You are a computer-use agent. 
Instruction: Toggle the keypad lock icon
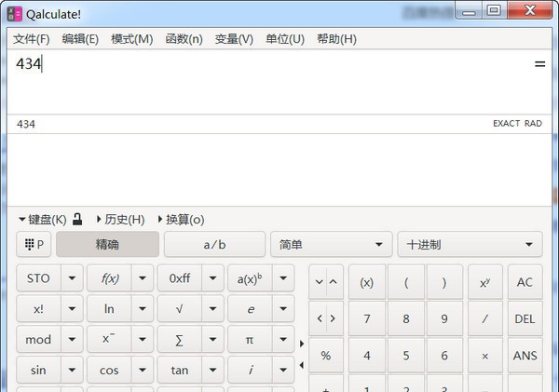click(77, 219)
